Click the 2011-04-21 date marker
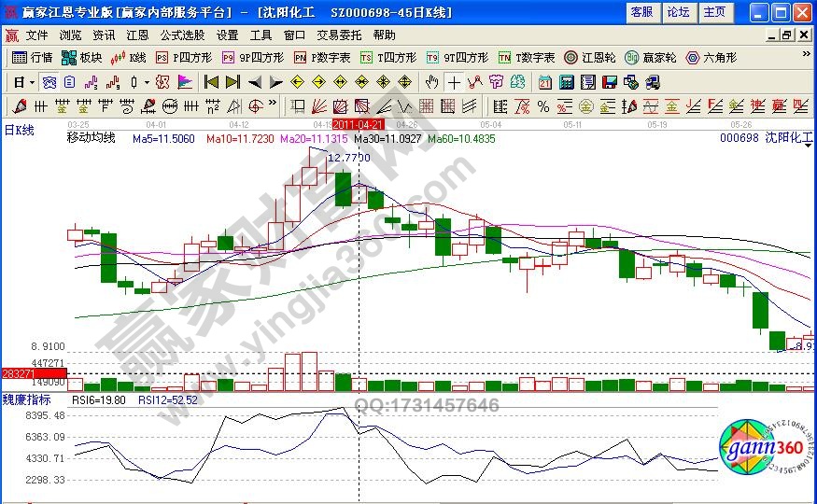 [358, 124]
